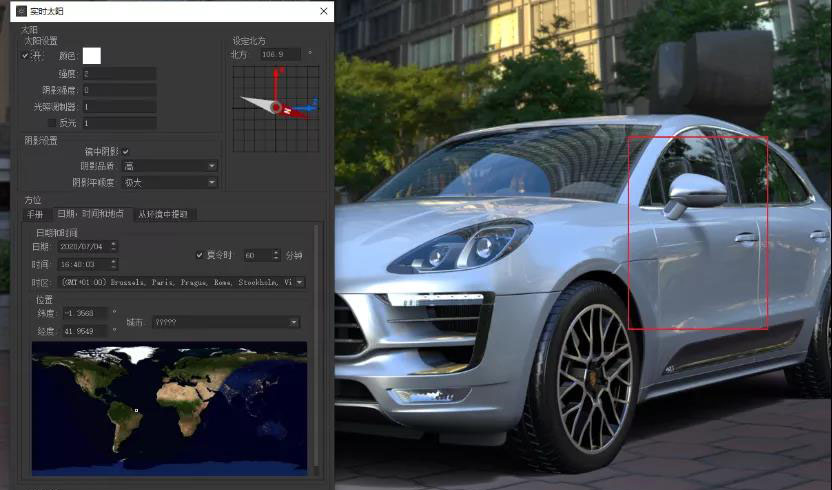Viewport: 832px width, 490px height.
Task: Click the date 日期 spinner arrows
Action: pyautogui.click(x=113, y=246)
